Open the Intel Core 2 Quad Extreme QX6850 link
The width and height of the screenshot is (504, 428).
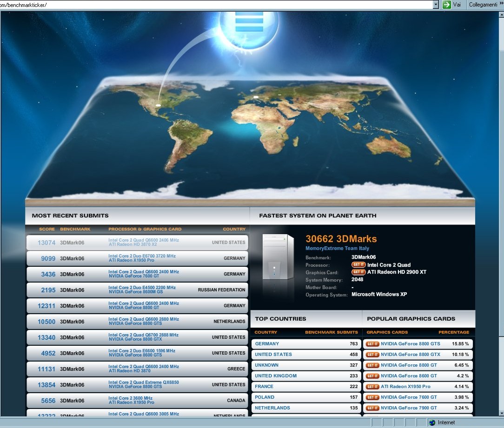pyautogui.click(x=144, y=382)
